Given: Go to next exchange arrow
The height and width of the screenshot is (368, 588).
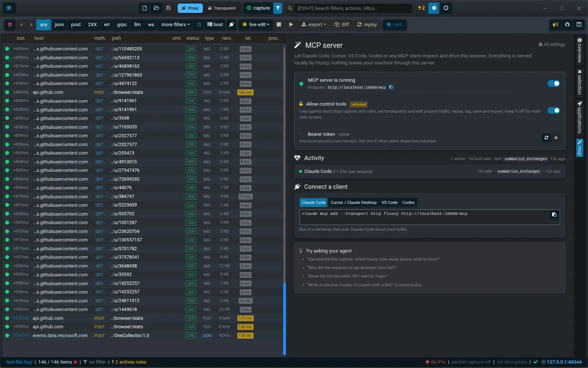Looking at the screenshot, I should click(x=31, y=25).
